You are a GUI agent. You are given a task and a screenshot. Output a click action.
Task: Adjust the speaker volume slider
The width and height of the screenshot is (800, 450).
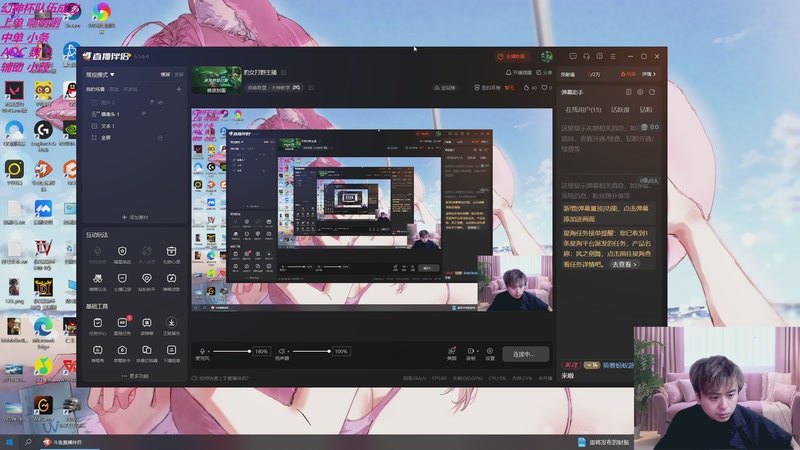[311, 352]
